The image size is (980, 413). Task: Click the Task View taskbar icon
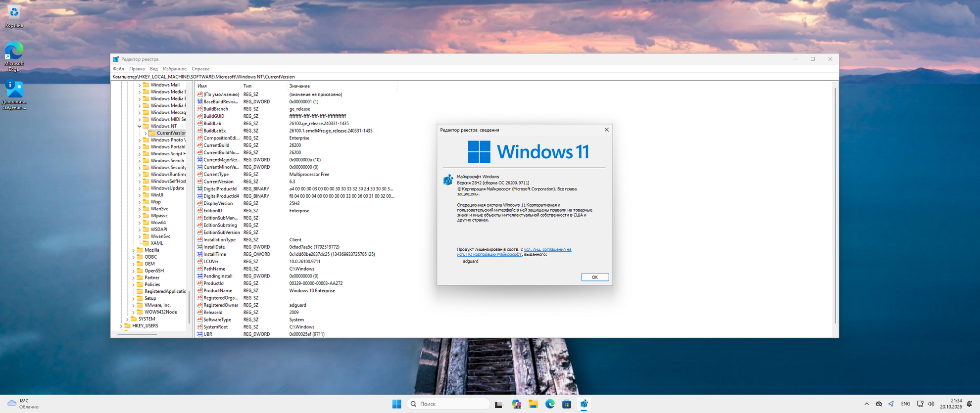coord(498,404)
